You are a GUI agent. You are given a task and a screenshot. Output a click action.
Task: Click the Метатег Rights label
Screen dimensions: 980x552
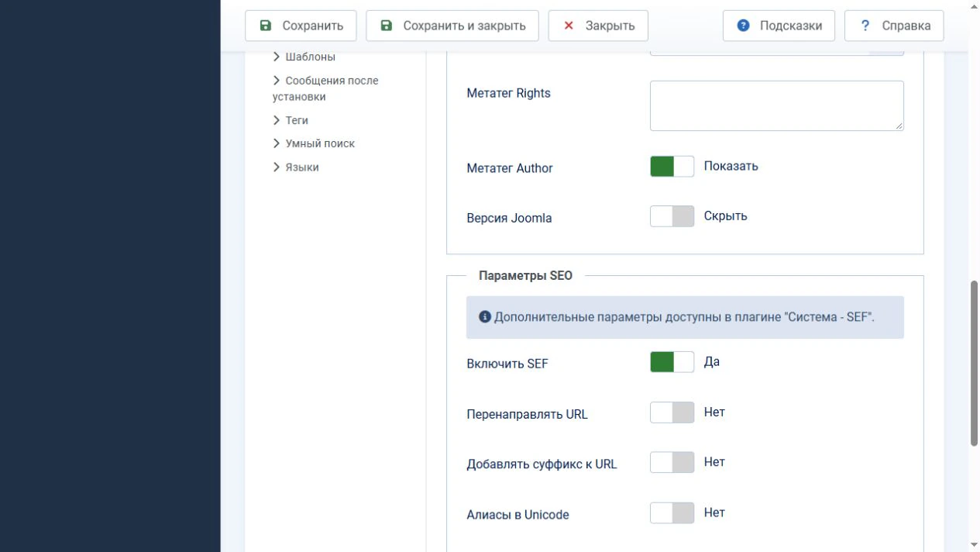coord(508,93)
